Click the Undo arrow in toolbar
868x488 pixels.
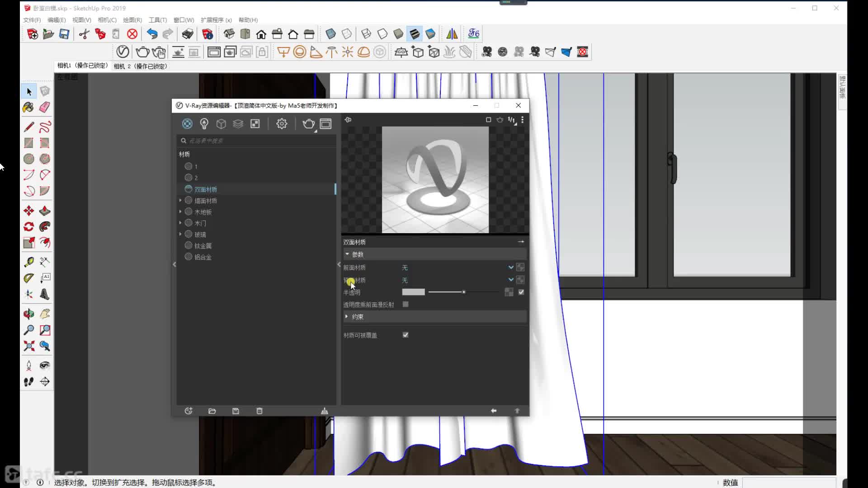click(x=152, y=34)
